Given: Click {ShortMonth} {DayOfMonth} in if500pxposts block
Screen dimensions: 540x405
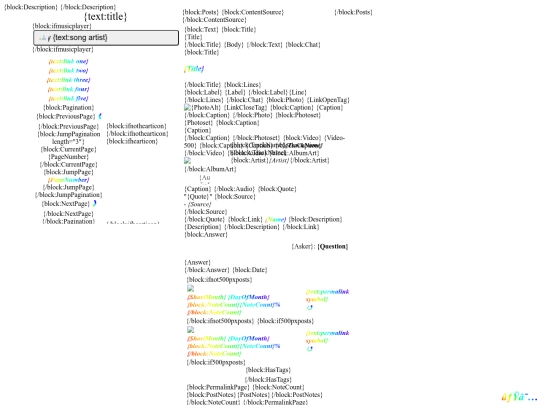Looking at the screenshot, I should pyautogui.click(x=228, y=338).
